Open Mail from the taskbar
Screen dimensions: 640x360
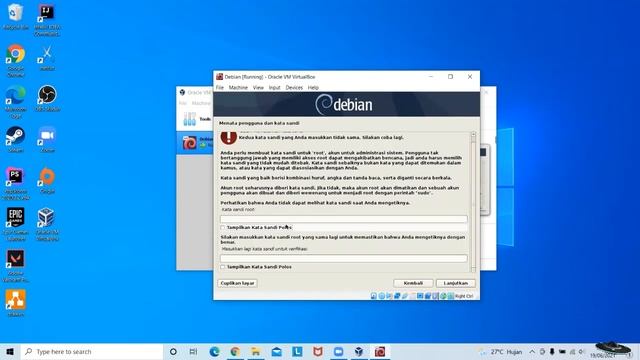point(277,351)
